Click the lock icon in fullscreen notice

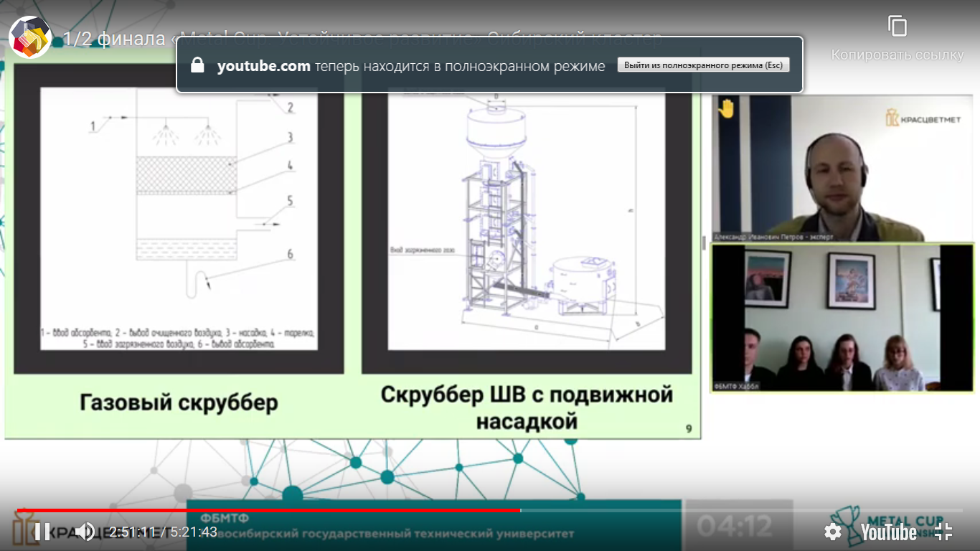click(198, 66)
